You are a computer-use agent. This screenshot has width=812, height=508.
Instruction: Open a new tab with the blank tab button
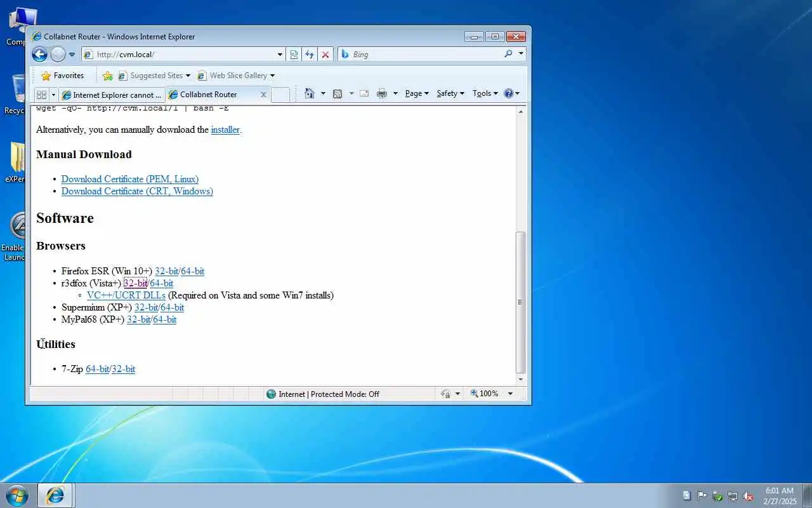(x=280, y=95)
